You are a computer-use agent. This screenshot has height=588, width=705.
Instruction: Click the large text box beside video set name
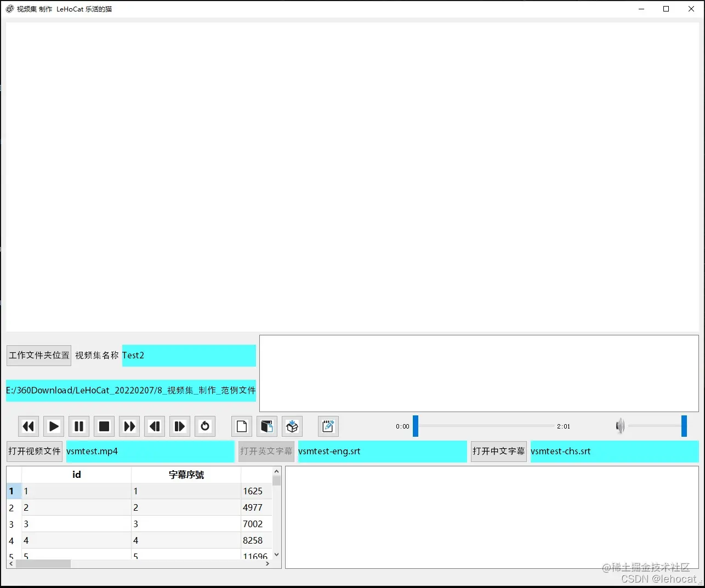pyautogui.click(x=479, y=373)
